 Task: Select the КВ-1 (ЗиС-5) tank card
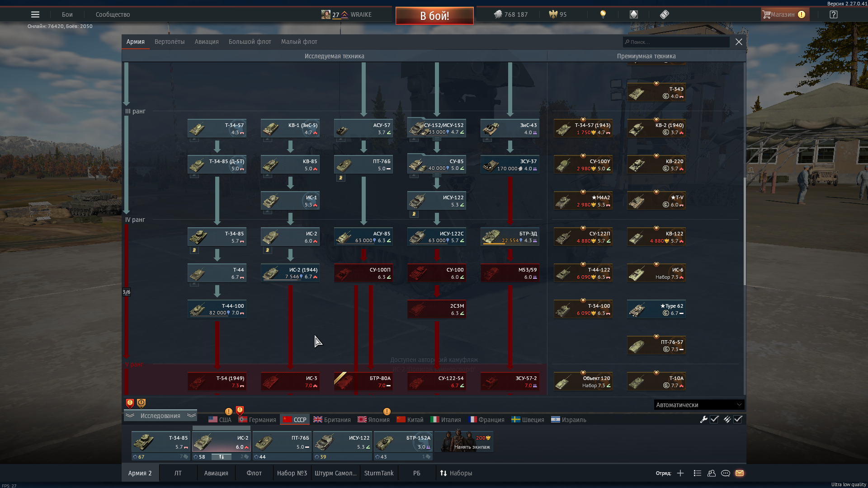(x=290, y=128)
